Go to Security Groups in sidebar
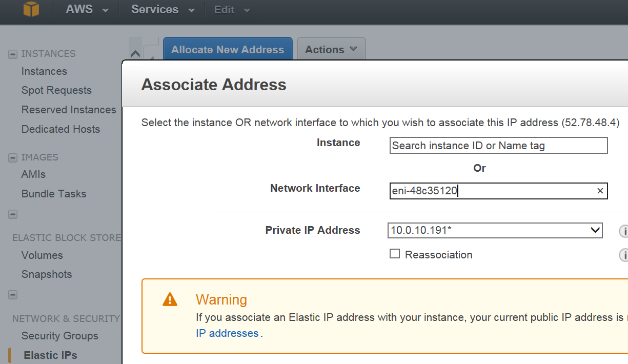The height and width of the screenshot is (364, 628). pyautogui.click(x=60, y=336)
